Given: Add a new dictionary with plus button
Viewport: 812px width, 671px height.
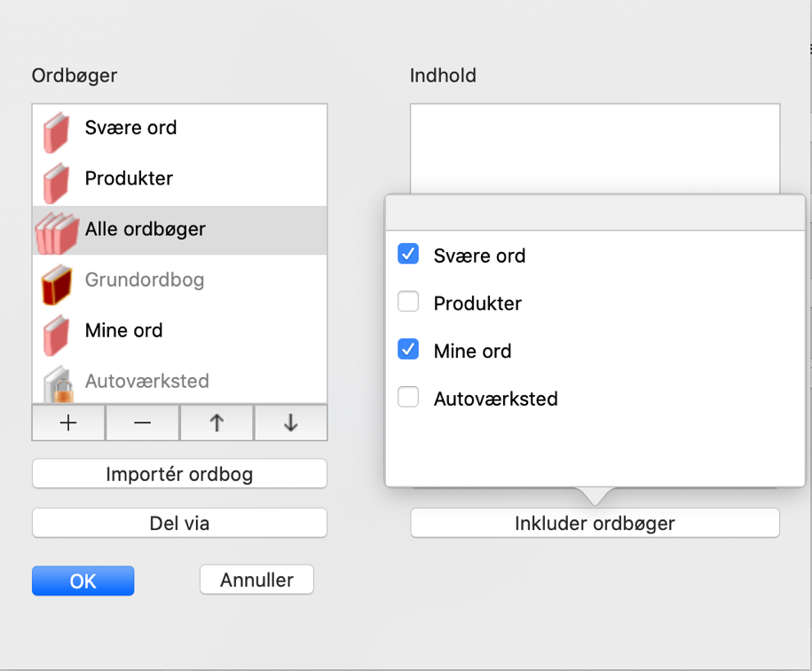Looking at the screenshot, I should (x=68, y=423).
